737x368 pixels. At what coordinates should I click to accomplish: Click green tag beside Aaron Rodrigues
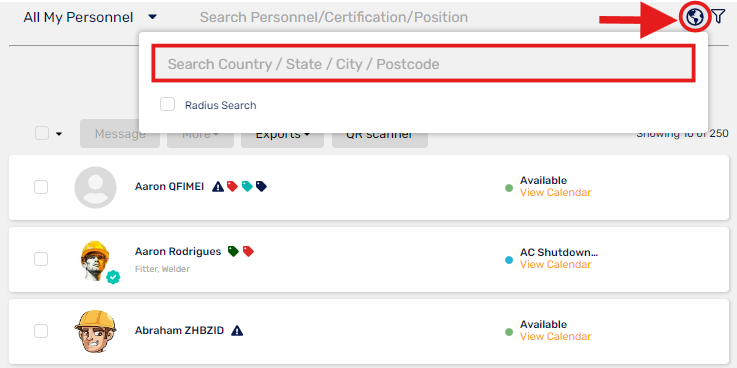[x=233, y=251]
